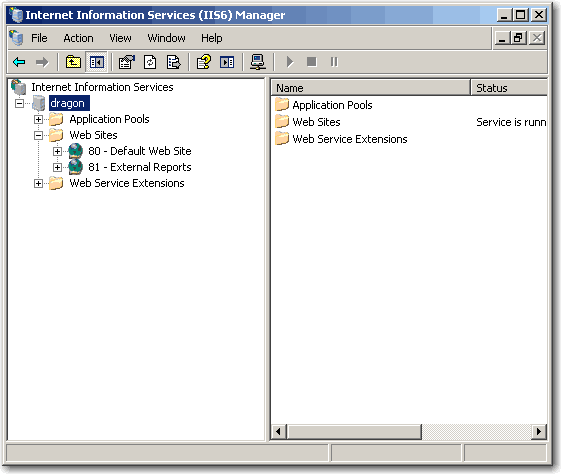Viewport: 561px width, 474px height.
Task: Sort list by the Name column header
Action: (370, 88)
